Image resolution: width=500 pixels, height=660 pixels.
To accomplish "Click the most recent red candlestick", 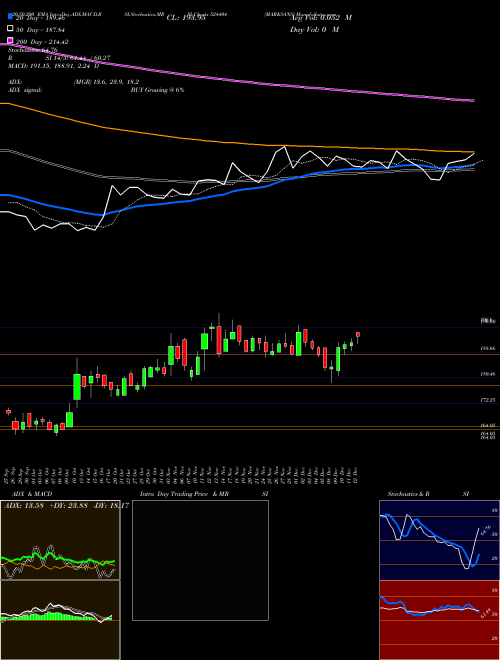I will pos(358,335).
